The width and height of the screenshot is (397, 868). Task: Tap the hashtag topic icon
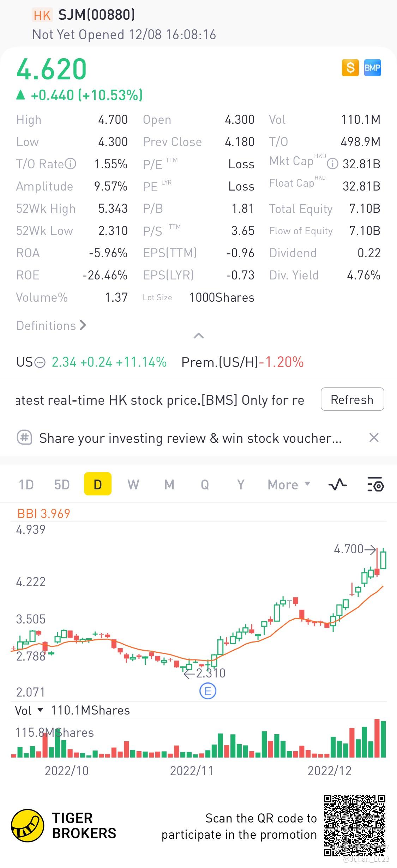(24, 438)
